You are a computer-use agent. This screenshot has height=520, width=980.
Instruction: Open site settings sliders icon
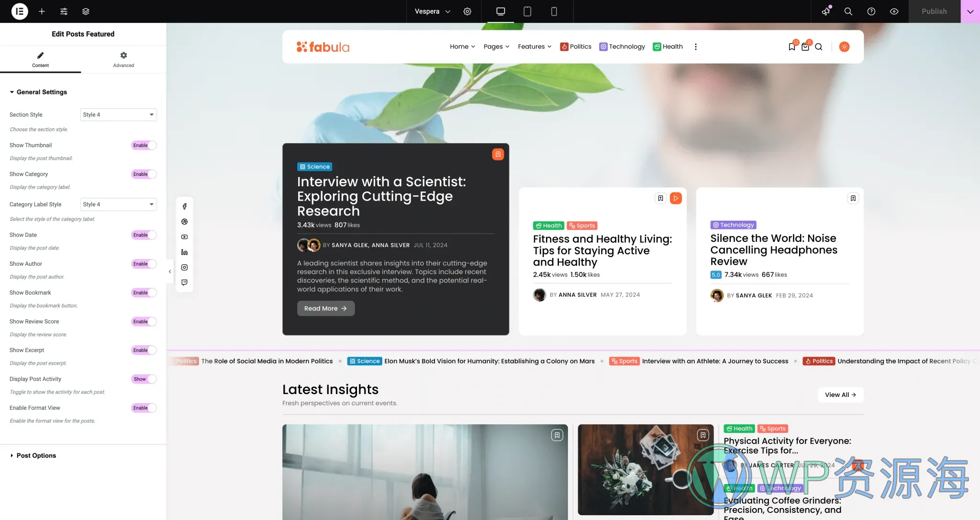(x=64, y=11)
